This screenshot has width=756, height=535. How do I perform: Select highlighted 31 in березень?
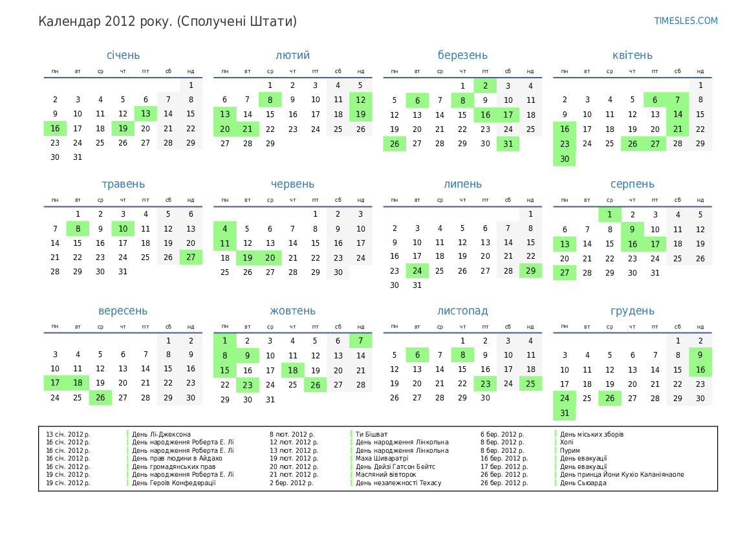tap(508, 144)
